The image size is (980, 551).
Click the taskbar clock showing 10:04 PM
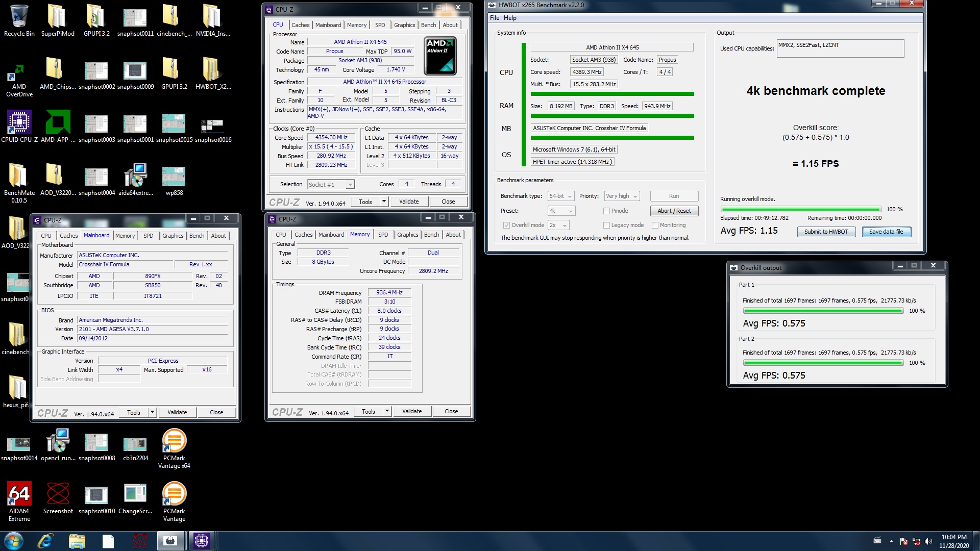(953, 541)
